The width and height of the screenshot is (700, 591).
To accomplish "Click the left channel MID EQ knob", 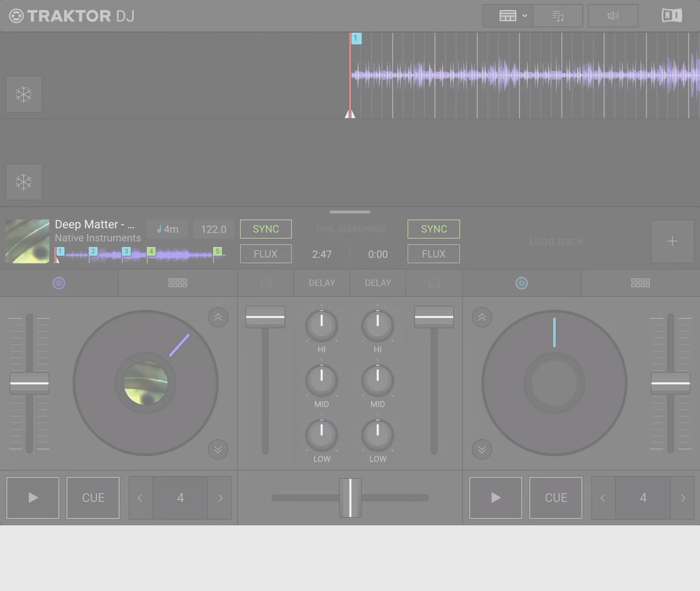I will (x=322, y=380).
